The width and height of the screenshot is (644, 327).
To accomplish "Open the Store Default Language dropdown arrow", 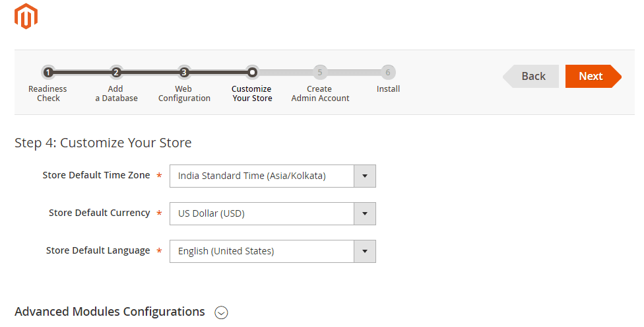I will point(365,251).
